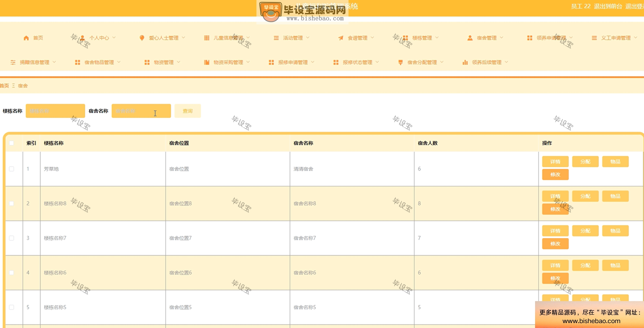The width and height of the screenshot is (644, 328).
Task: Check the row checkbox for 楼栋名称8
Action: coord(11,203)
